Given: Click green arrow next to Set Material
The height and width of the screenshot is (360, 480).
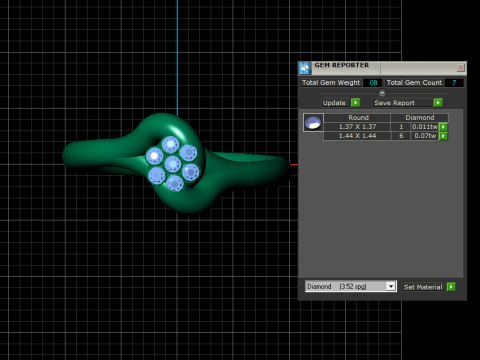Looking at the screenshot, I should (x=451, y=287).
